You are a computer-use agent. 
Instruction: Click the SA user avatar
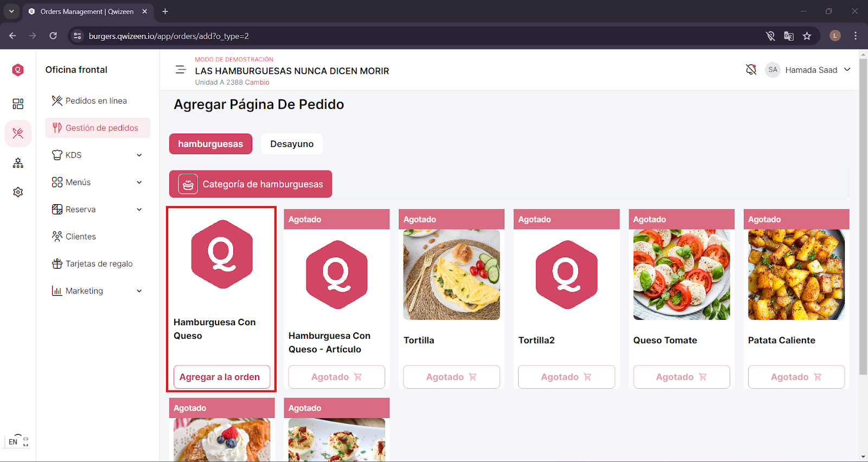click(773, 69)
